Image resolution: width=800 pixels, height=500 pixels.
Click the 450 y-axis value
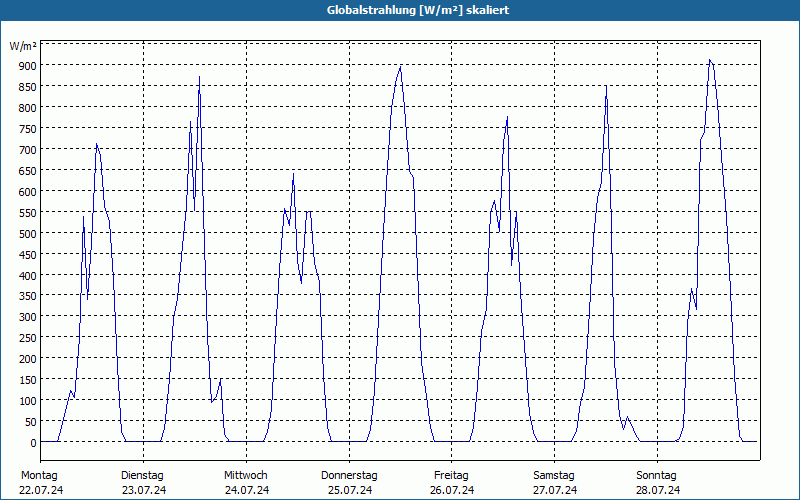(28, 255)
